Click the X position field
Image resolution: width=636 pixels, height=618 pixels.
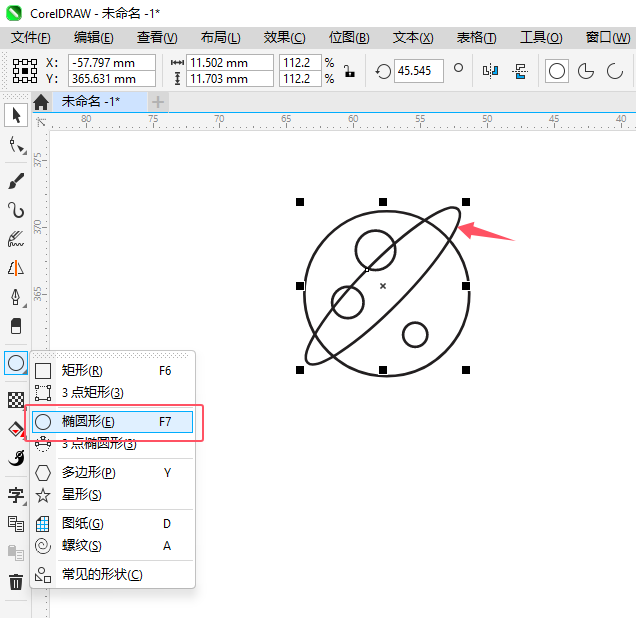pos(112,63)
